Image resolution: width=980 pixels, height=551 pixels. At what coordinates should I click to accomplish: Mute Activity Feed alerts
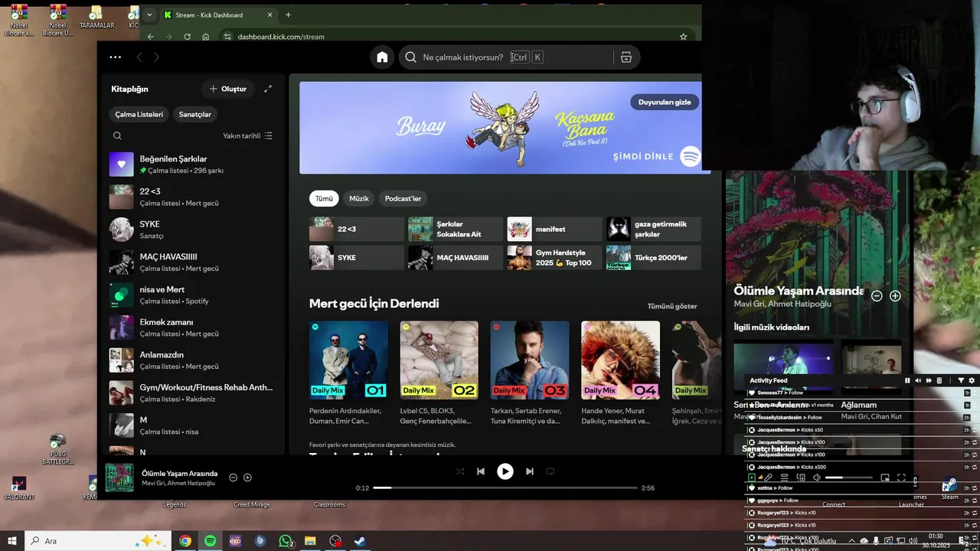[918, 380]
